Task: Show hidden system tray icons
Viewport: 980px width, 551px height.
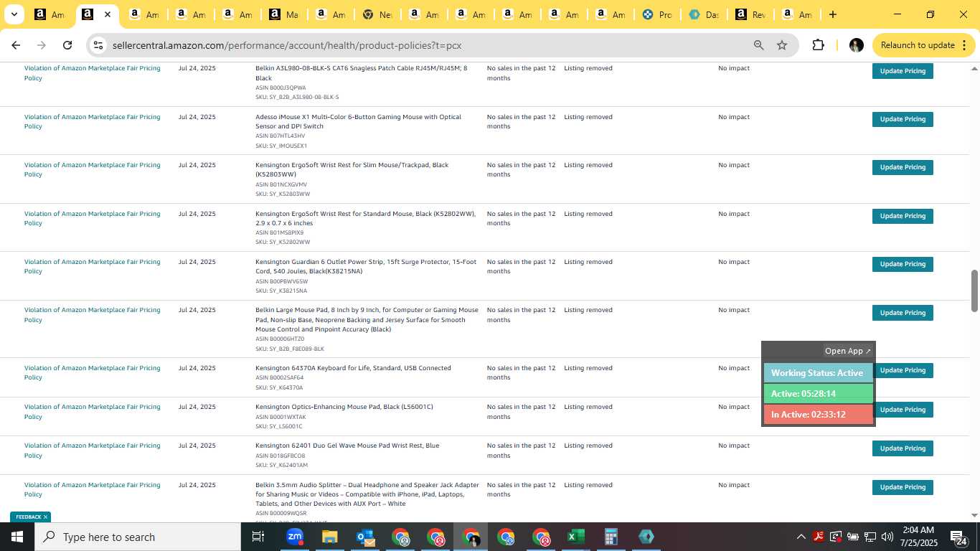Action: click(x=801, y=537)
